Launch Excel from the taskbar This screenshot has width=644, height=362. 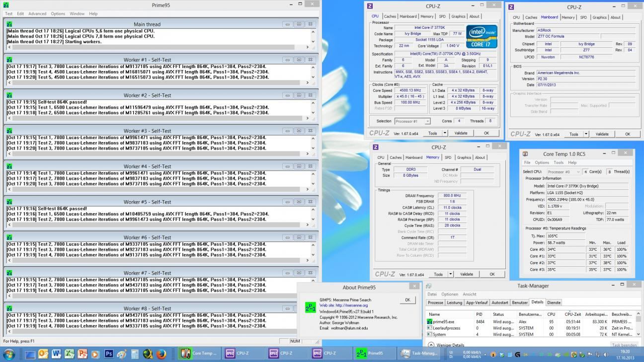(x=69, y=354)
